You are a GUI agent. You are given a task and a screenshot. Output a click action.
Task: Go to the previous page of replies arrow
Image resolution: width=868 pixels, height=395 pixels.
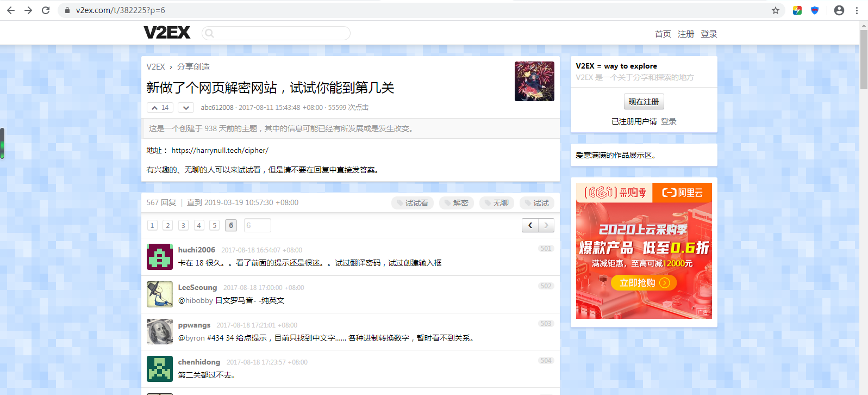530,225
